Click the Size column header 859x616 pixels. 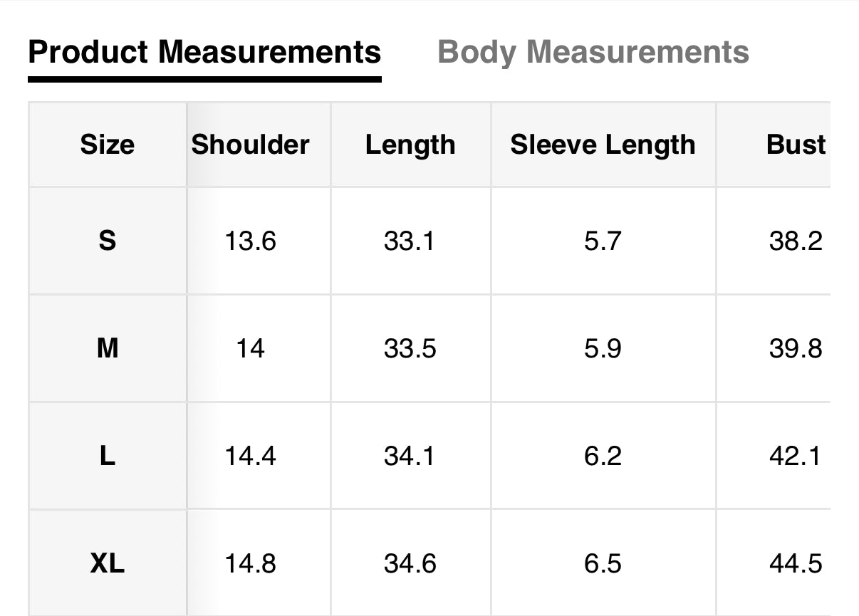click(107, 145)
